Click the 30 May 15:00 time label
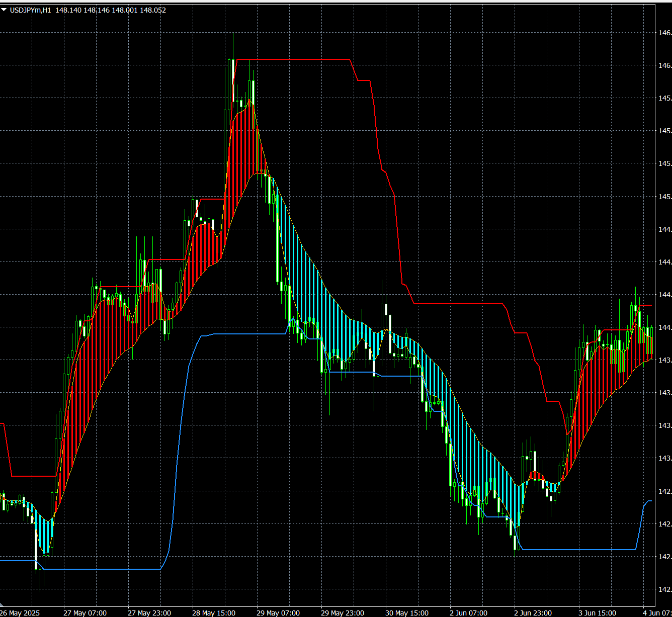The height and width of the screenshot is (617, 672). [406, 612]
